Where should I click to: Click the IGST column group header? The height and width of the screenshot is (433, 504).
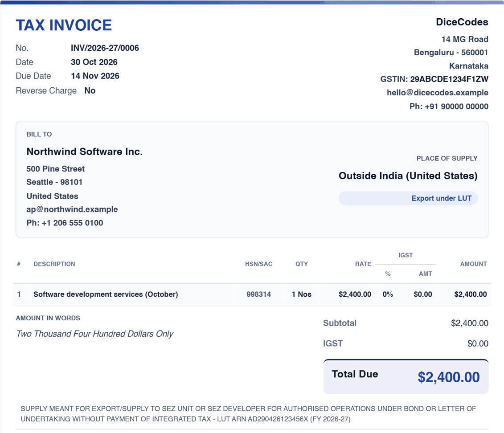[x=406, y=255]
